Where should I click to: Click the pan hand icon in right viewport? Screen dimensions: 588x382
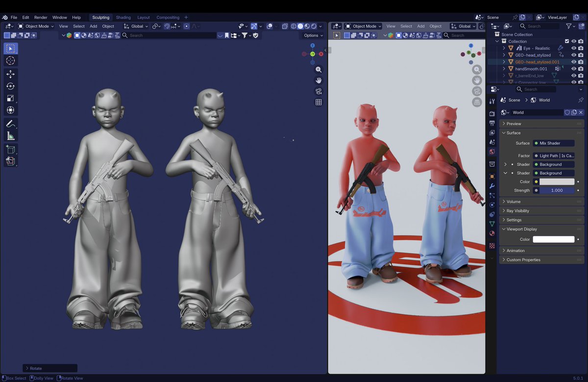(x=477, y=80)
